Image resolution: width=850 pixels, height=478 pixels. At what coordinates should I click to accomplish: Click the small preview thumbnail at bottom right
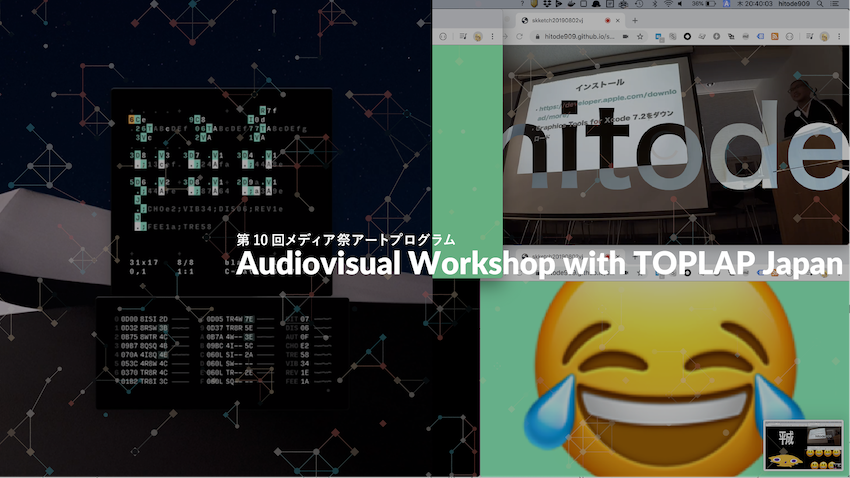803,445
